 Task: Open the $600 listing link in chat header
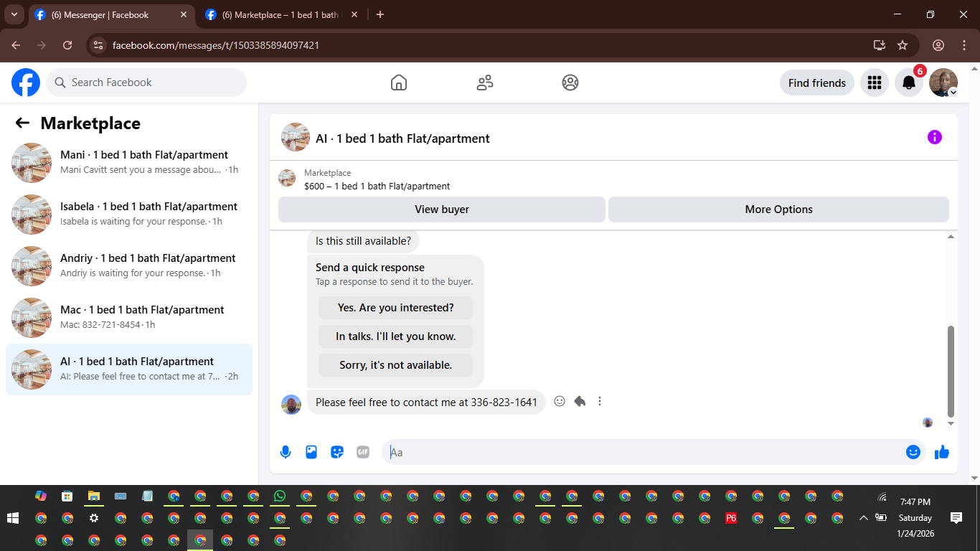tap(377, 186)
